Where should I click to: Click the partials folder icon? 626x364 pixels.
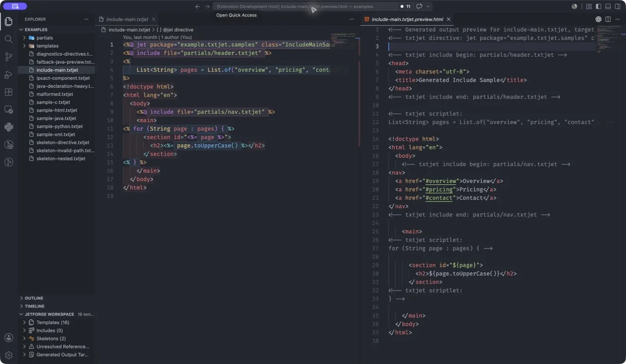click(x=32, y=38)
